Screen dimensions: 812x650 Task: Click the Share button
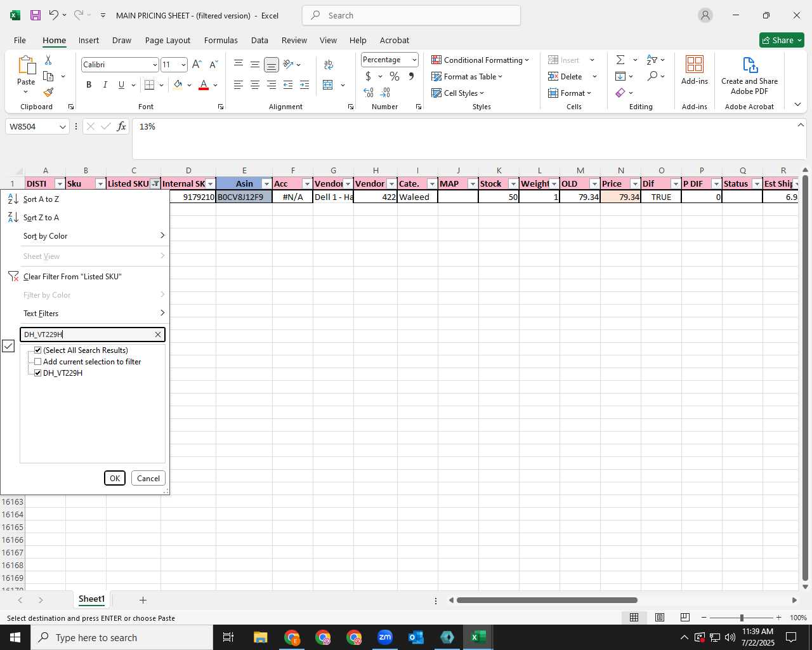pos(782,40)
